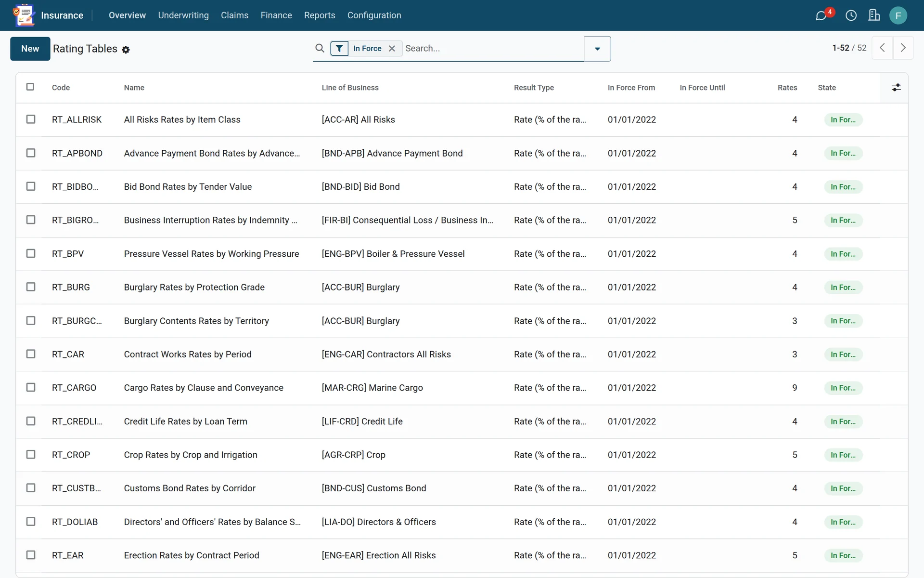Open the Rating Tables gear settings
Screen dimensions: 924x578
pos(126,50)
